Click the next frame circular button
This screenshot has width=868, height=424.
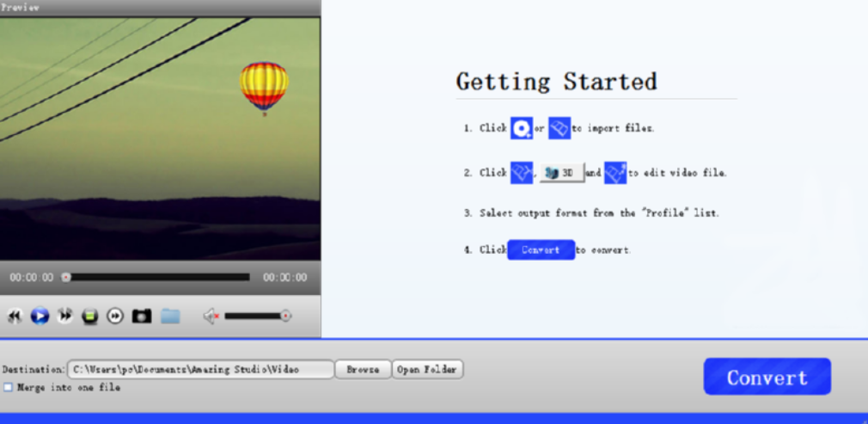[x=115, y=316]
